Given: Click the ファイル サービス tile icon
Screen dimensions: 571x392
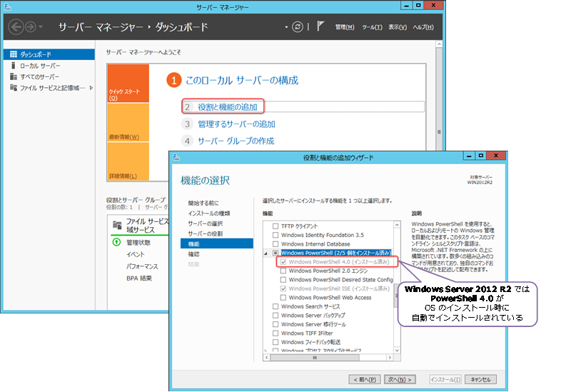Looking at the screenshot, I should pos(117,225).
